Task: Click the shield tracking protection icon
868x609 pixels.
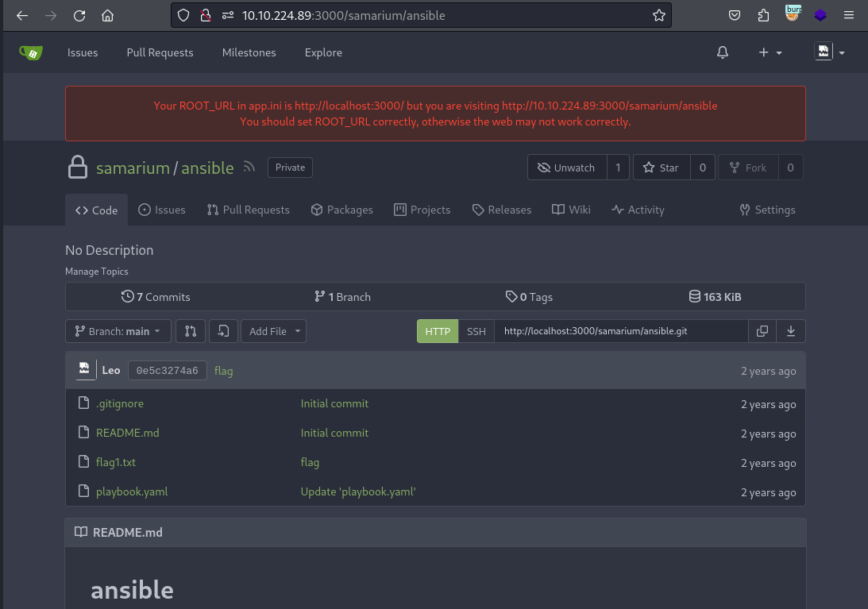Action: click(x=183, y=16)
